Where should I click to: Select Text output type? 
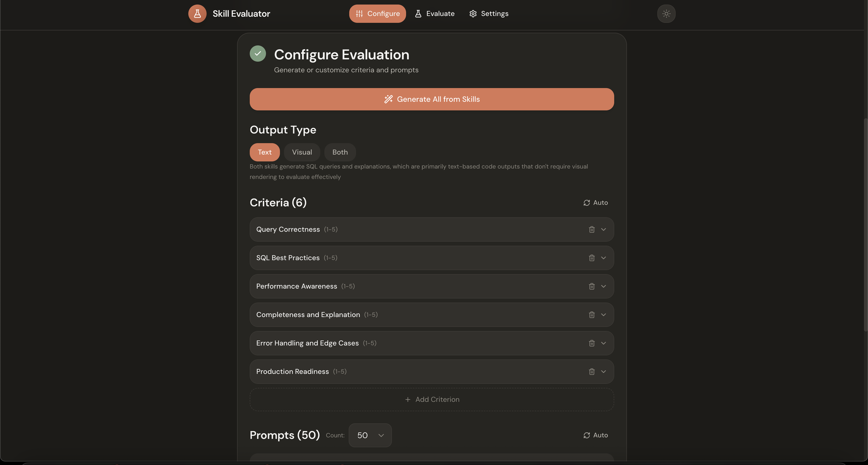pos(265,152)
